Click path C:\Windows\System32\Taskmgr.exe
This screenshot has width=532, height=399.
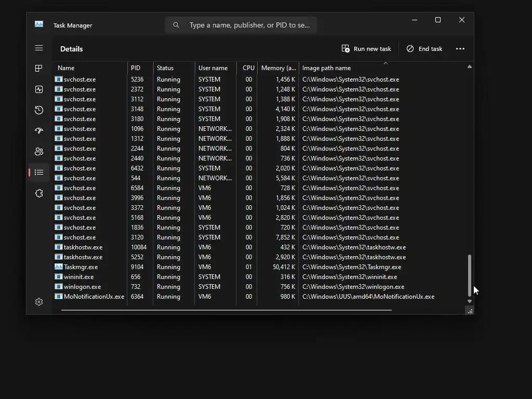pos(352,267)
